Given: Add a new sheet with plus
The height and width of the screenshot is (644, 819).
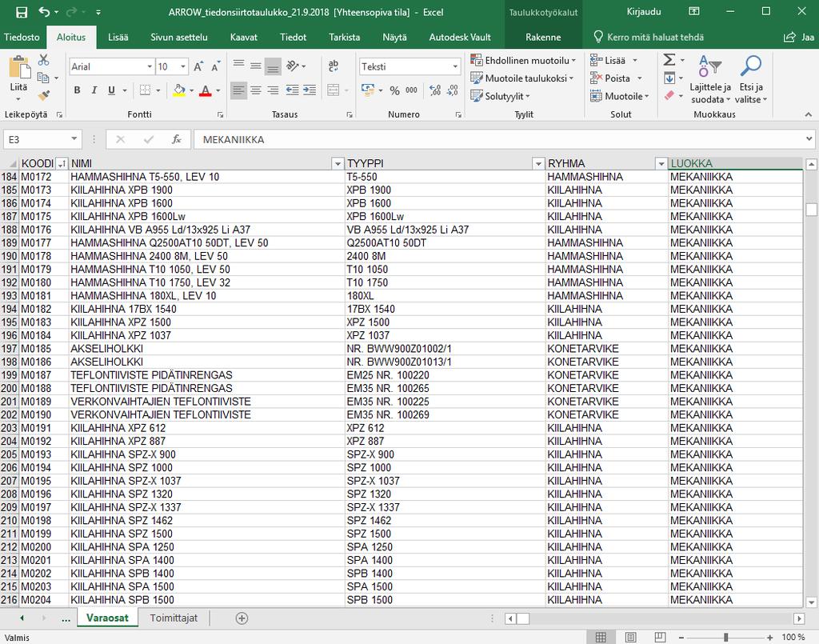Looking at the screenshot, I should tap(242, 618).
